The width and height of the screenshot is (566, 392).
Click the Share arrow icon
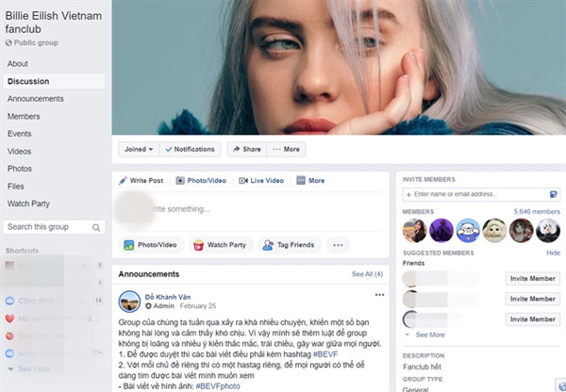click(237, 149)
